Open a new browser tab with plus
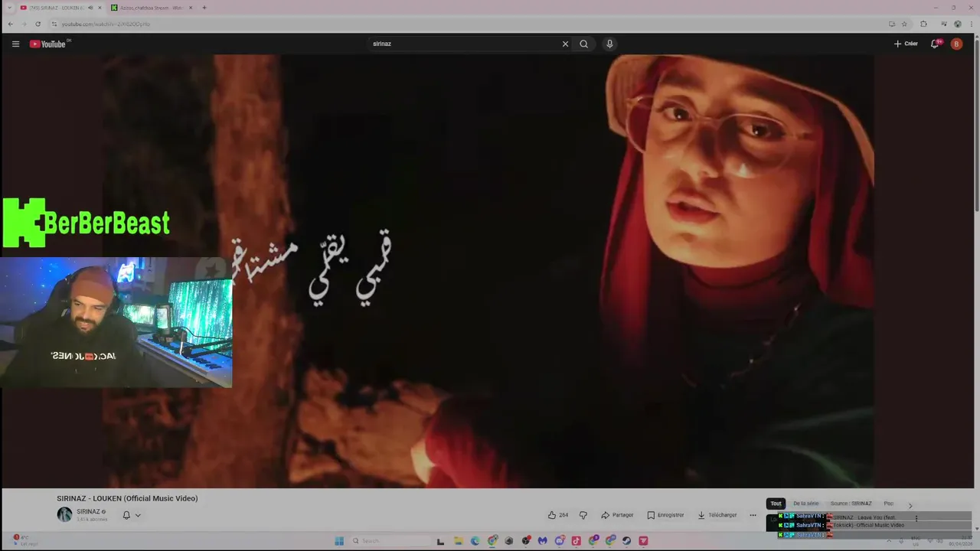Viewport: 980px width, 551px height. coord(204,8)
